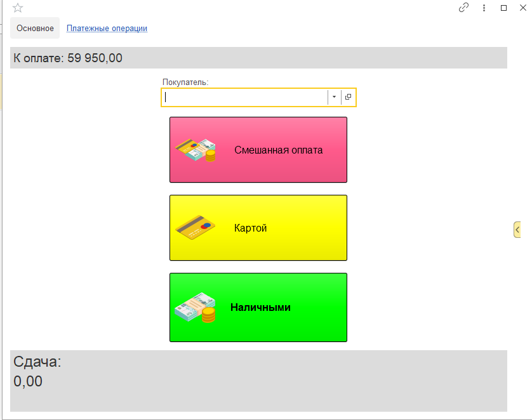This screenshot has width=532, height=420.
Task: Open the three-dot more options menu
Action: [484, 8]
